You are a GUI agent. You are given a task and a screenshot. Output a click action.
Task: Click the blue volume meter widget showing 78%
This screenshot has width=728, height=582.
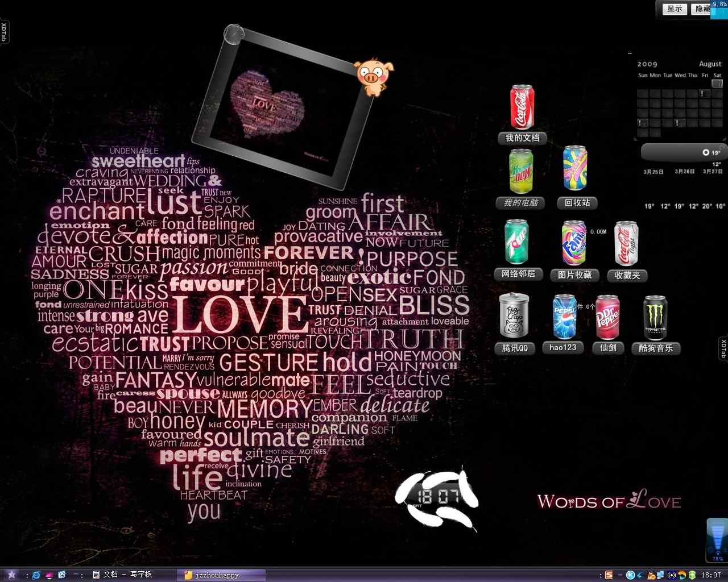click(717, 541)
